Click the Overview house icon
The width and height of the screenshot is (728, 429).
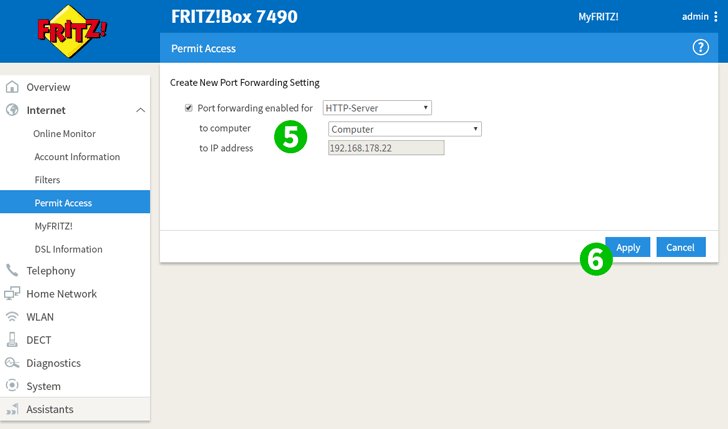pyautogui.click(x=12, y=87)
